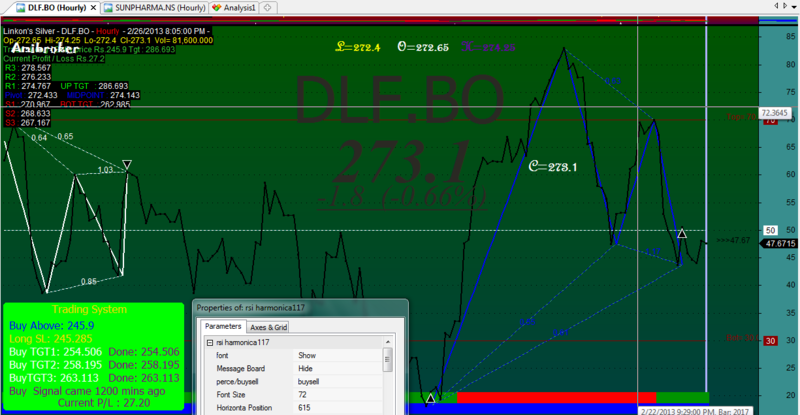Click the 50 level axis label box
This screenshot has height=415, width=800.
770,230
